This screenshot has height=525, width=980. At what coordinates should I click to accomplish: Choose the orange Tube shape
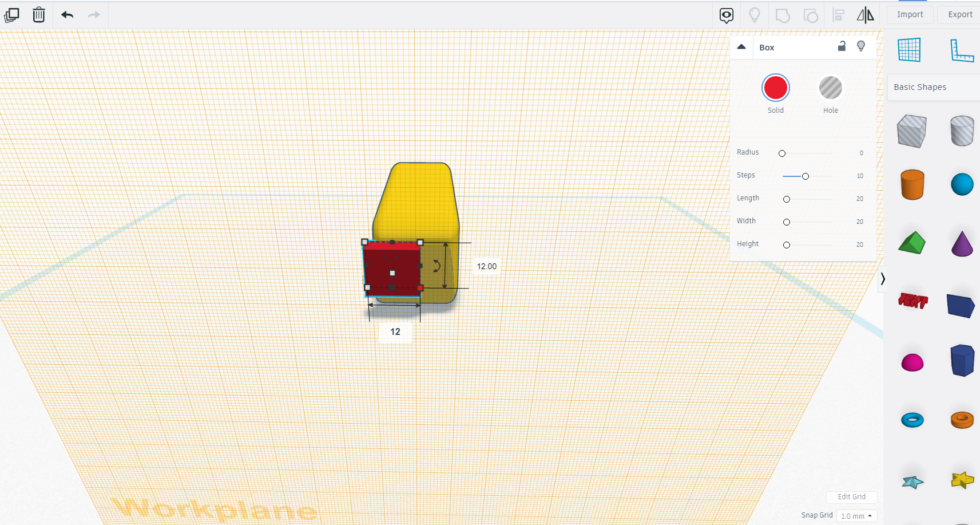(962, 420)
